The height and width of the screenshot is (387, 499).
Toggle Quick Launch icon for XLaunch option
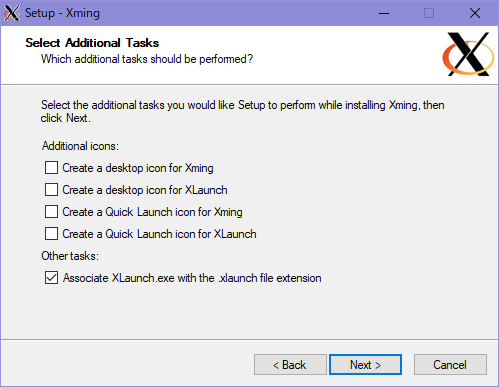[51, 234]
